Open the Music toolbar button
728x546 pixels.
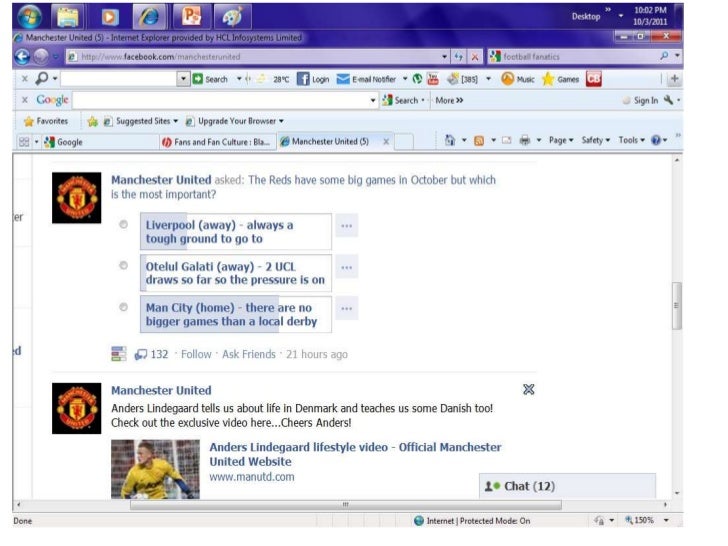[518, 79]
